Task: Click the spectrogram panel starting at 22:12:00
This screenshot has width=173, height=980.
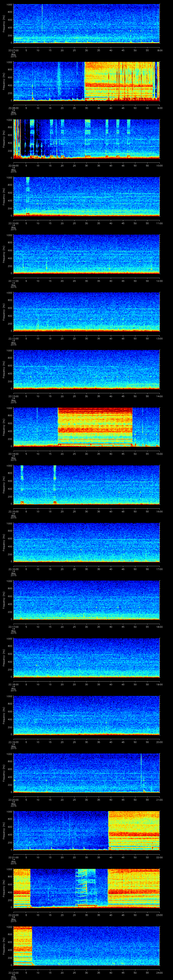Action: coord(86,312)
